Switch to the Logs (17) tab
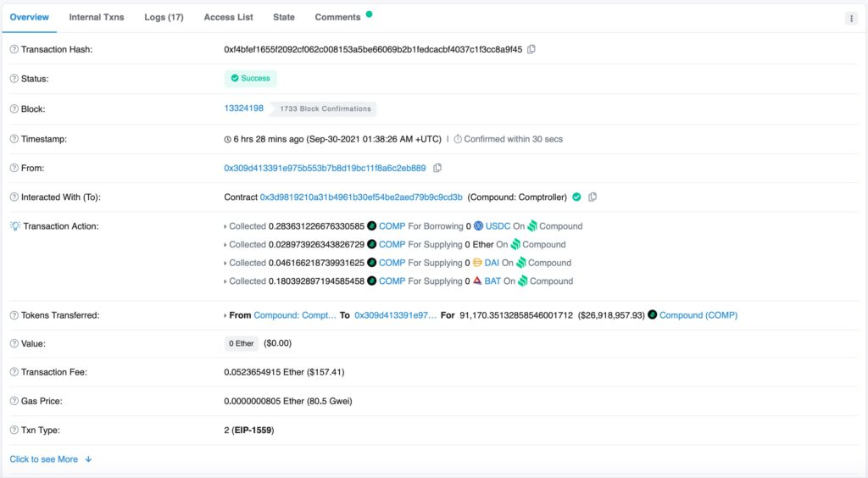The image size is (868, 478). (164, 17)
